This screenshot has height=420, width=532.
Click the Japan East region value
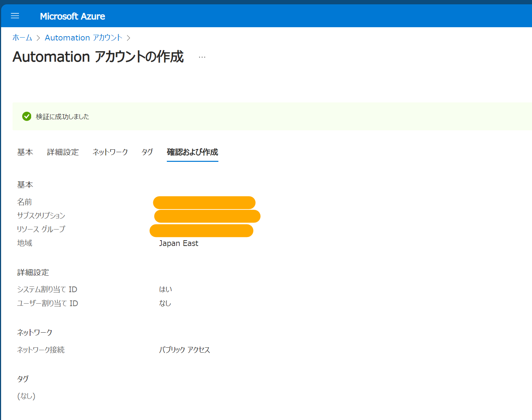click(179, 243)
